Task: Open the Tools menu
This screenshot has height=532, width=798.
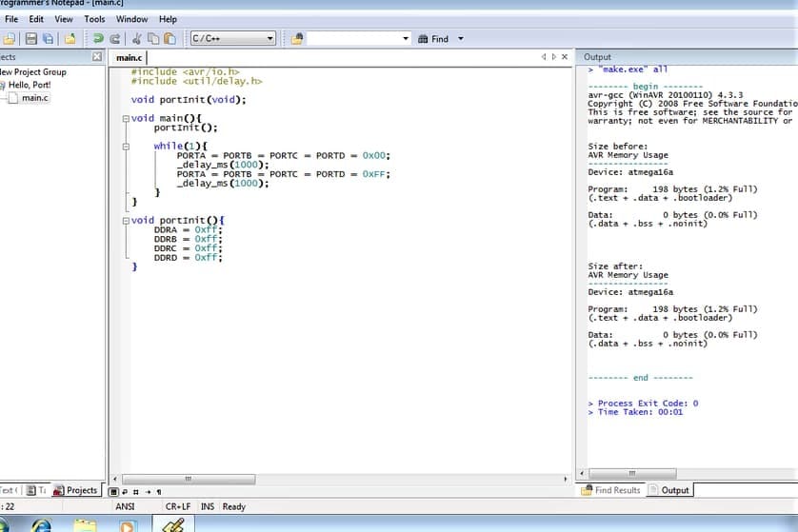Action: click(x=94, y=19)
